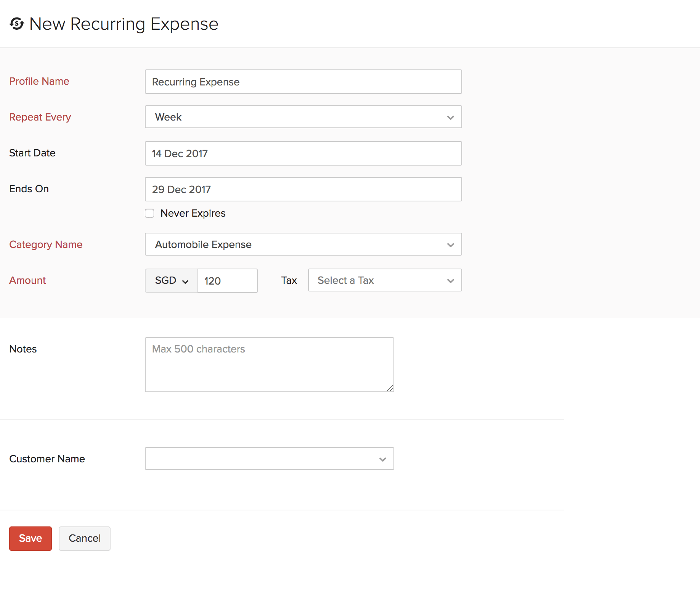The image size is (700, 589).
Task: Click the Category Name label
Action: point(46,245)
